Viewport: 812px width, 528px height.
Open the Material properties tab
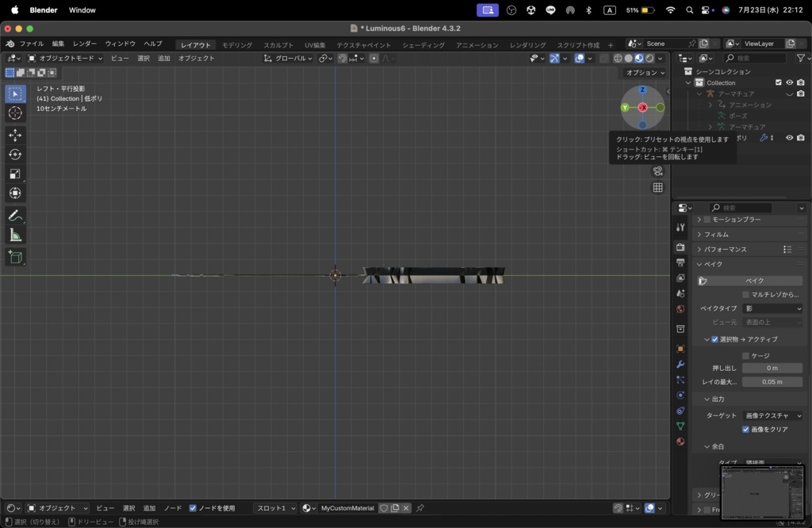pos(680,442)
